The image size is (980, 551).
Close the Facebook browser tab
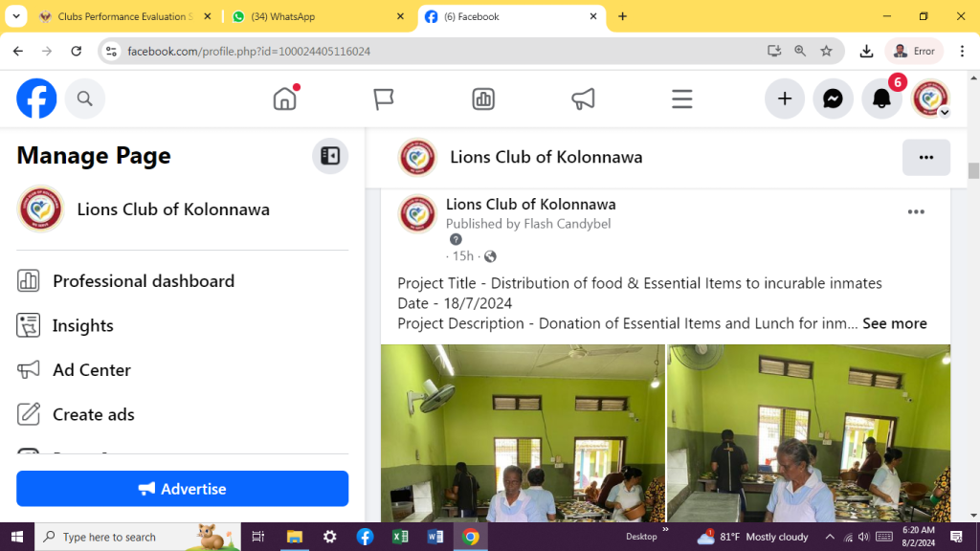pos(593,17)
